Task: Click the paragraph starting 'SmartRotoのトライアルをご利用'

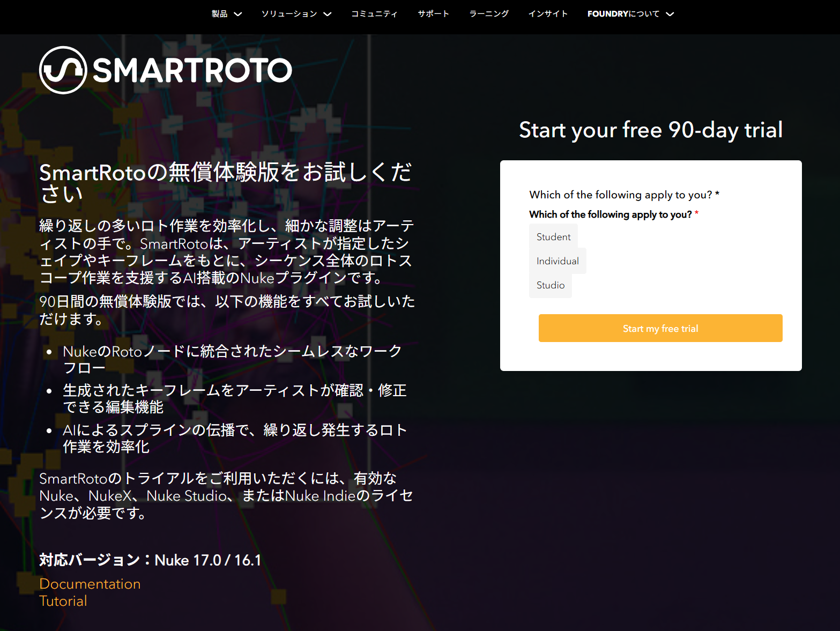Action: pyautogui.click(x=226, y=496)
